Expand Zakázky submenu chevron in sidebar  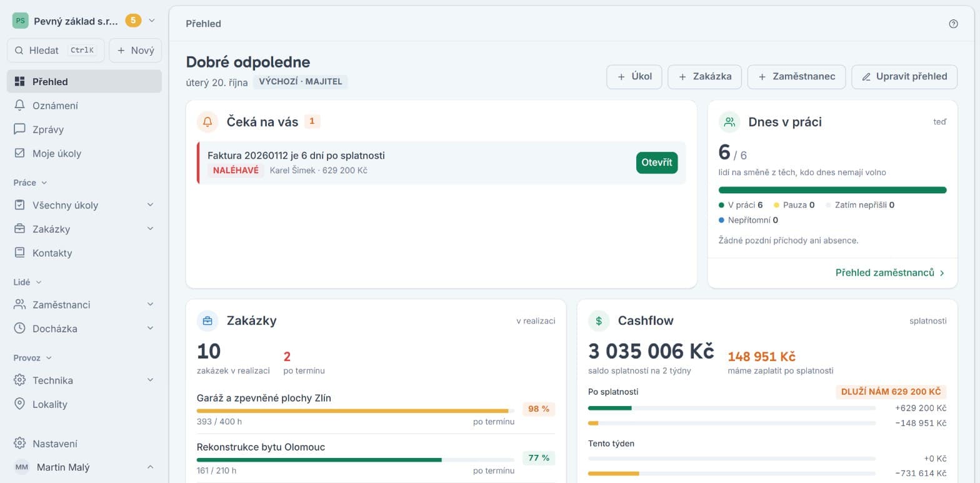tap(150, 229)
